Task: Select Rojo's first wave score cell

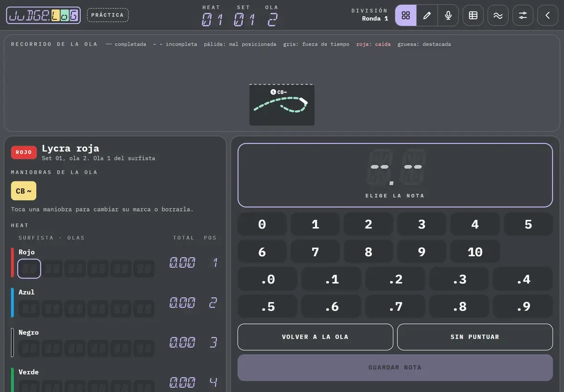Action: coord(29,268)
